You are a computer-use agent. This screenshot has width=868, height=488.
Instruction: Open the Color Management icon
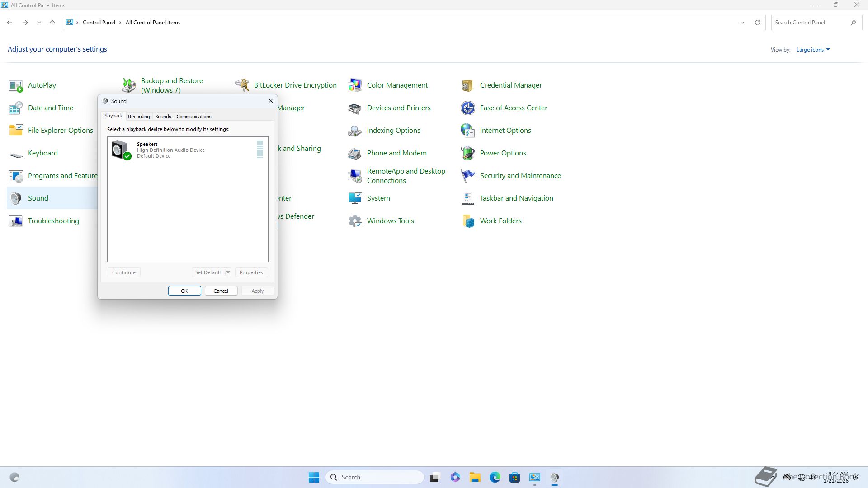pyautogui.click(x=355, y=85)
